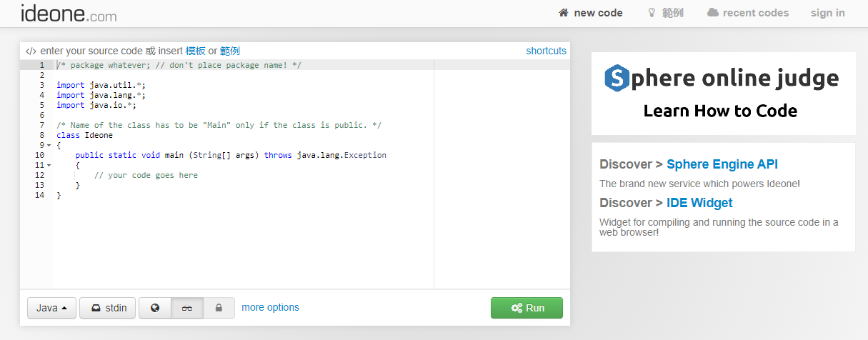Click the Sphere online judge banner

click(723, 93)
